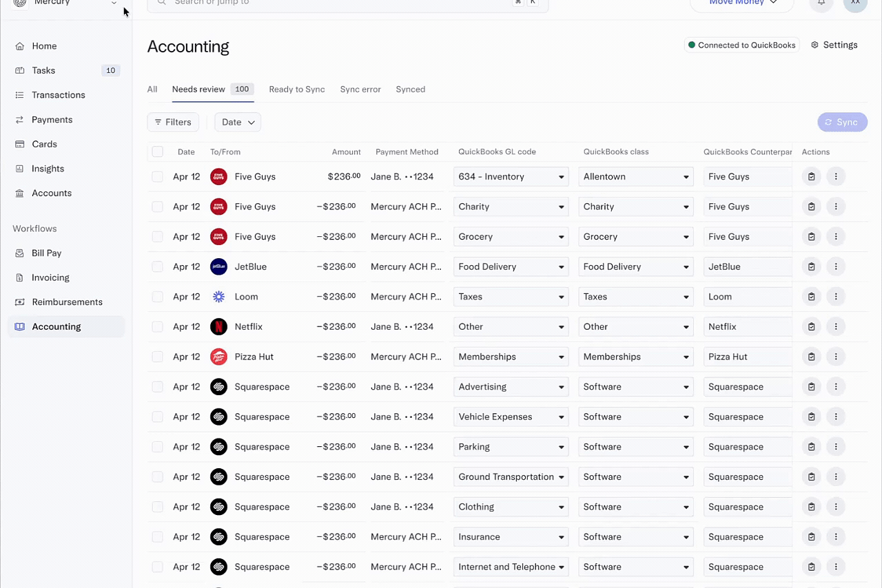Open the Reimbursements icon

coord(19,302)
